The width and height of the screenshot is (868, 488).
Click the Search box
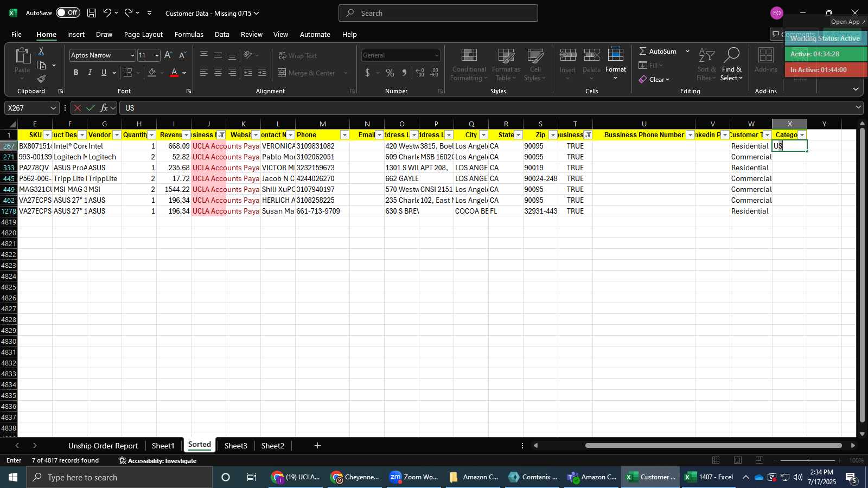click(438, 13)
